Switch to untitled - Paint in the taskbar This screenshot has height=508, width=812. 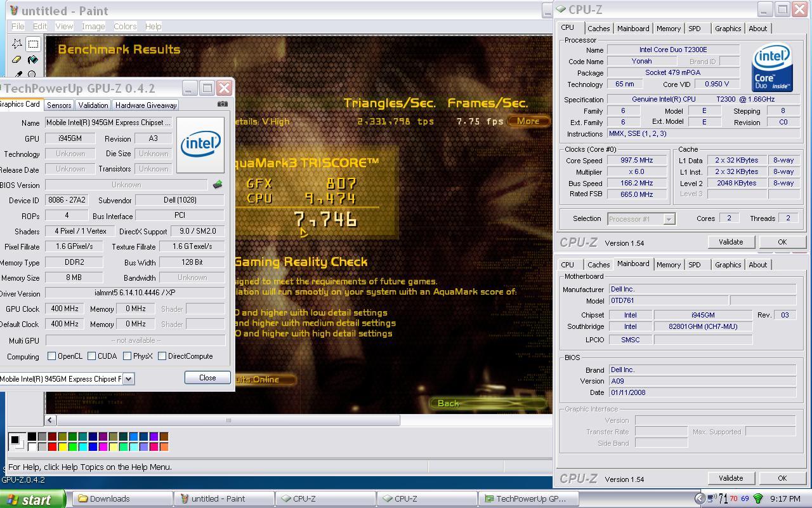224,498
